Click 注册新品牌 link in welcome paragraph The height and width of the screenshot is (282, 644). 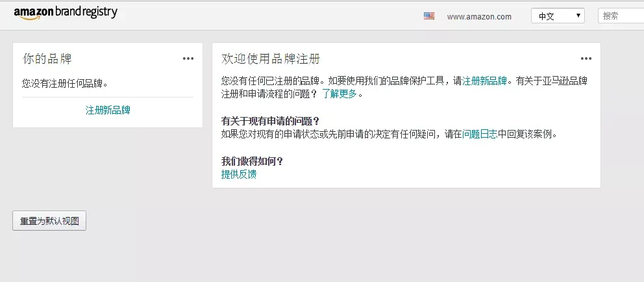point(485,81)
